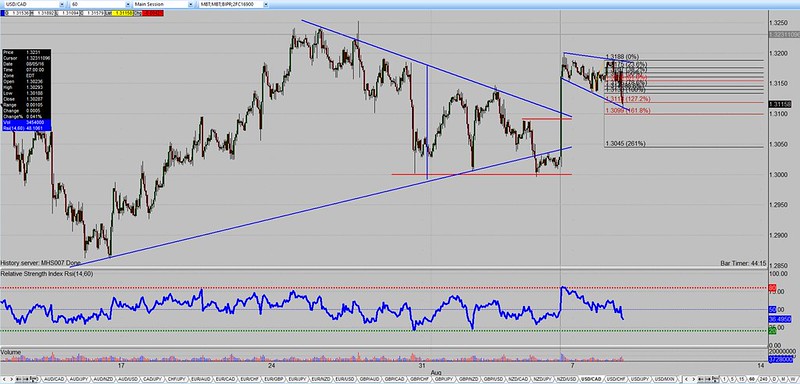
Task: Select the 5 minute interval tab
Action: coord(732,379)
